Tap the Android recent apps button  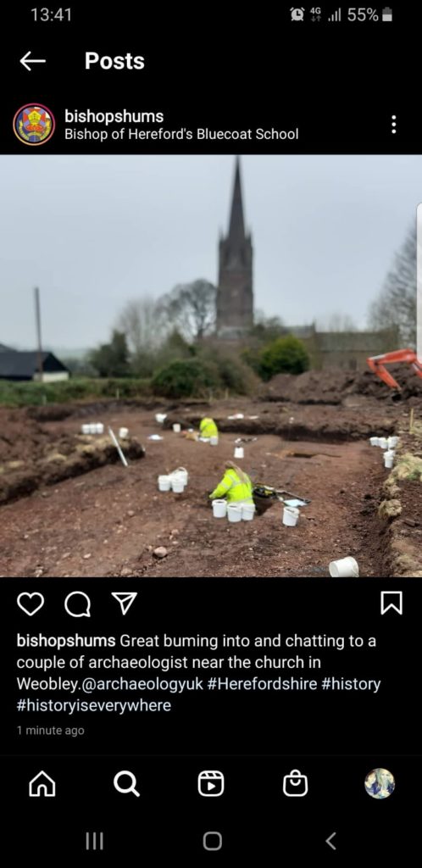[x=95, y=842]
